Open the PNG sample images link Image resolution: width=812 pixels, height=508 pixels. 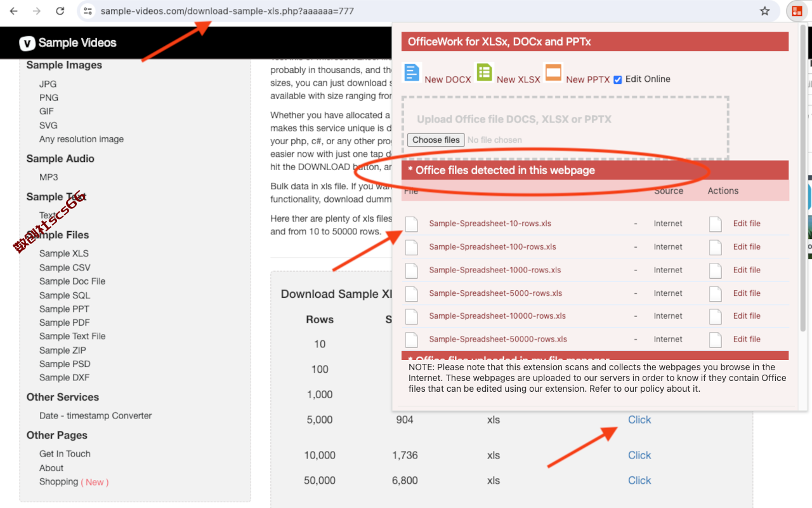(x=49, y=98)
